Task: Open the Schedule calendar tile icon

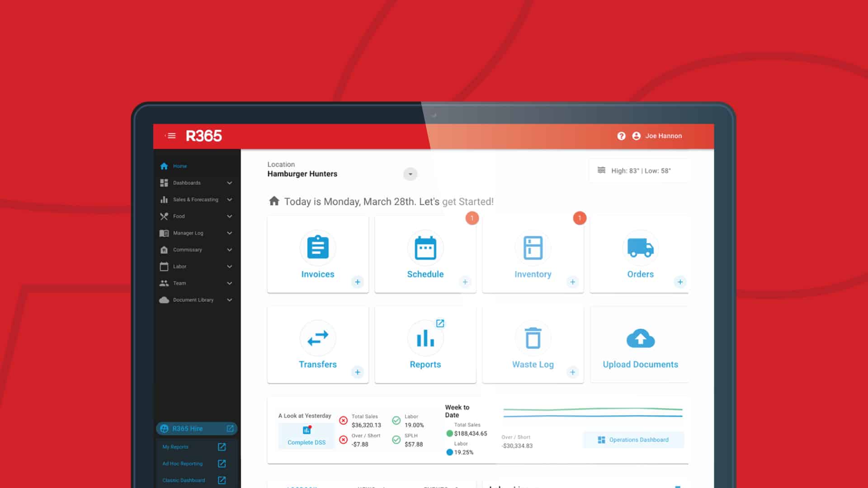Action: 425,248
